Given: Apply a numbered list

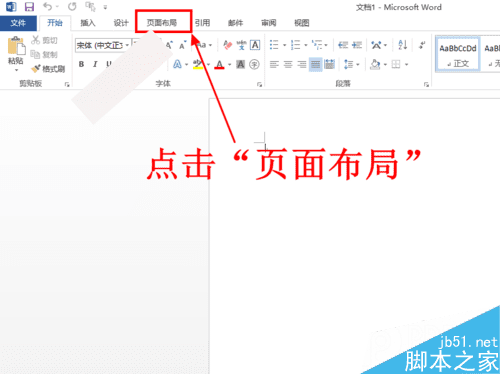Looking at the screenshot, I should (x=295, y=45).
